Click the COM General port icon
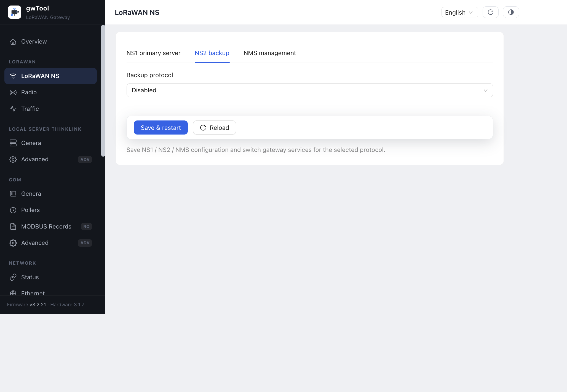Viewport: 567px width, 392px height. (x=13, y=194)
